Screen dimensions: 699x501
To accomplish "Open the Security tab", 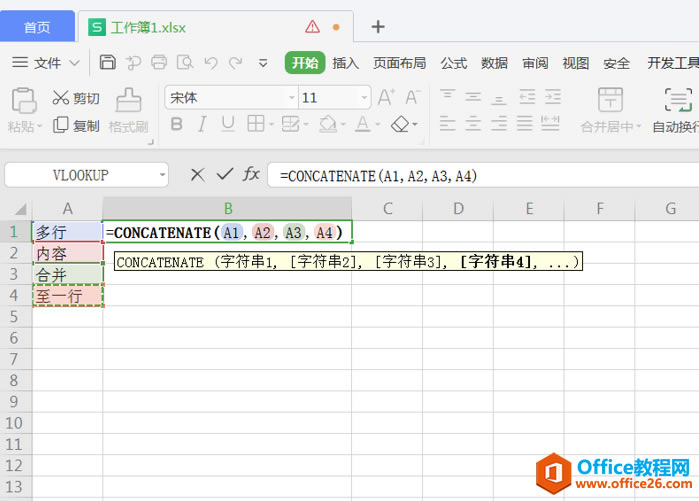I will [x=617, y=63].
